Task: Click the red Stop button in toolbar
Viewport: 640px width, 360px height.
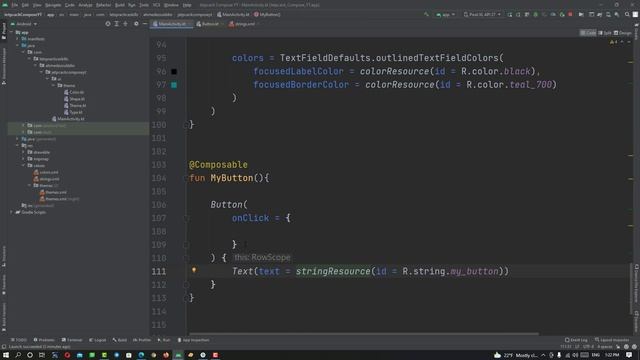Action: (x=570, y=15)
